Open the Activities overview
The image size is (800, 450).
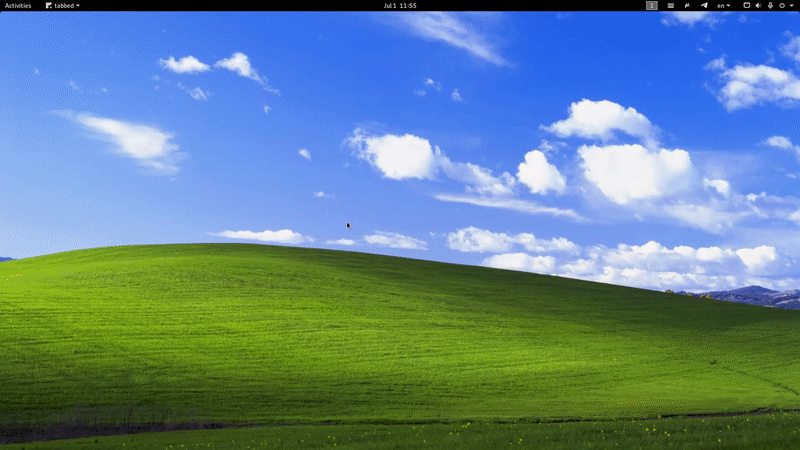pos(18,6)
